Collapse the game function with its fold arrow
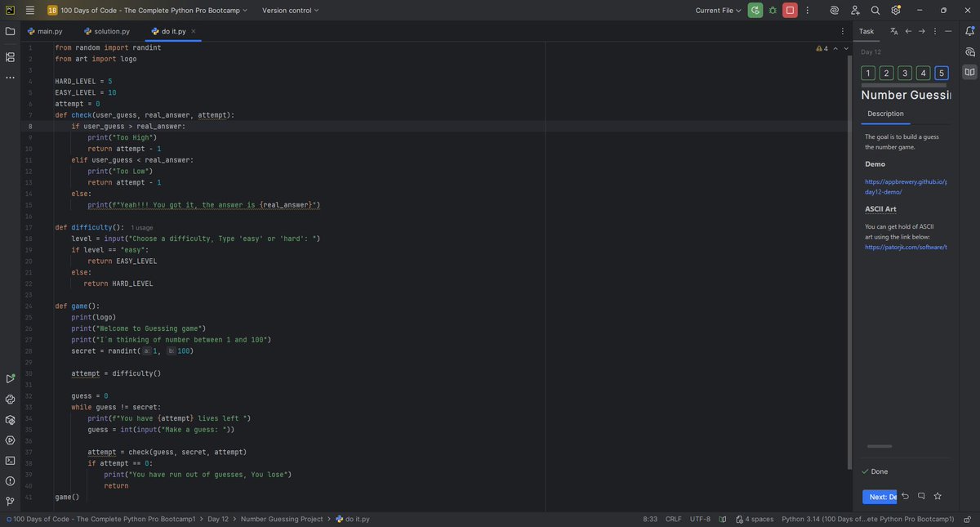The image size is (980, 527). (x=47, y=306)
